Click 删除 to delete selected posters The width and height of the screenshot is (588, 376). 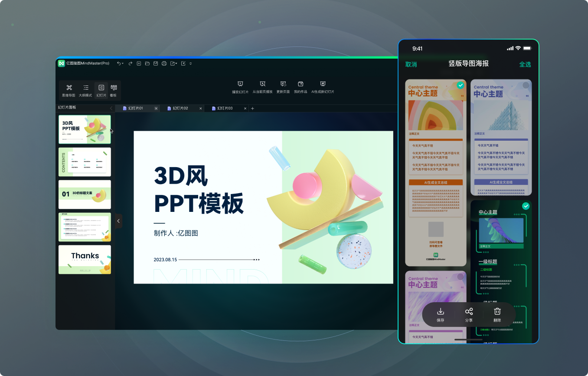497,315
